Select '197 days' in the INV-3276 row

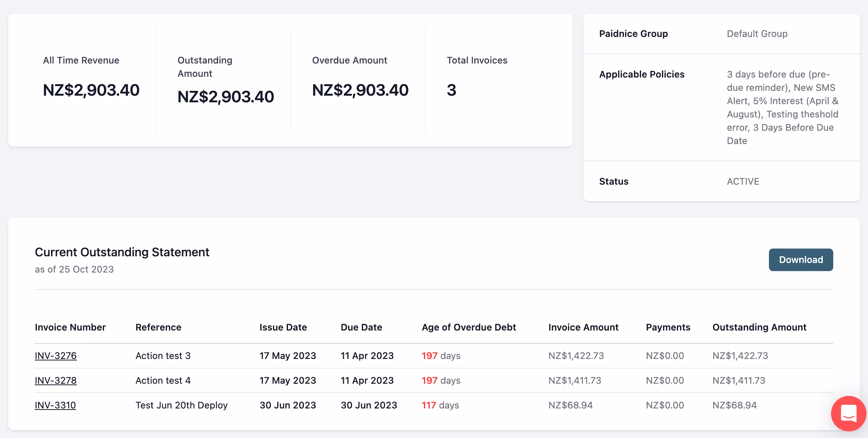441,356
